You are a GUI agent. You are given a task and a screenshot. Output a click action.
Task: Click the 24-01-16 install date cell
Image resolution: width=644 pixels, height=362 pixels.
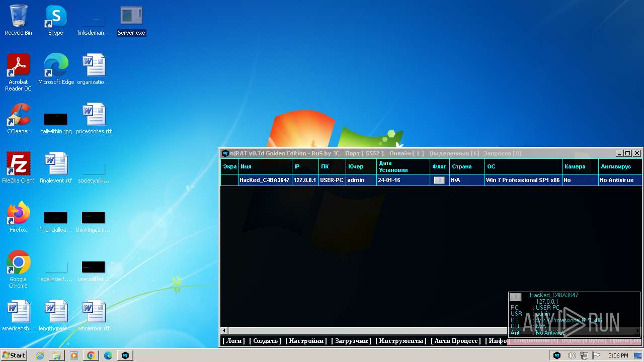[403, 180]
